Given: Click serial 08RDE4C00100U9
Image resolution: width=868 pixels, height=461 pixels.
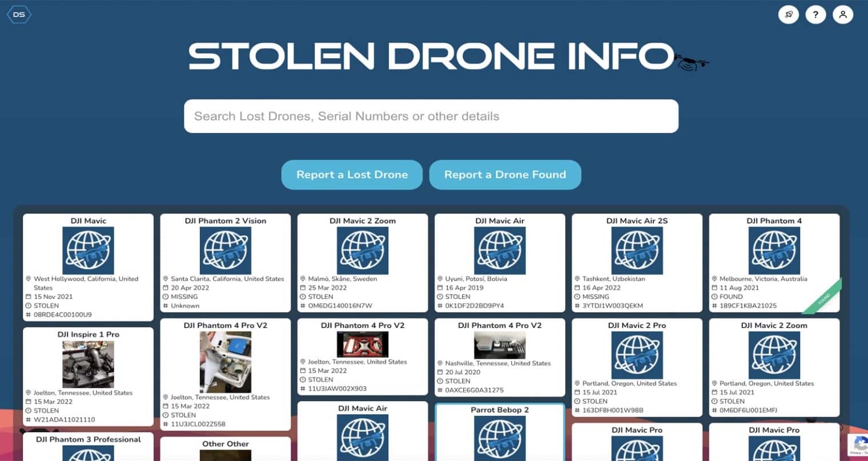Looking at the screenshot, I should click(x=62, y=314).
